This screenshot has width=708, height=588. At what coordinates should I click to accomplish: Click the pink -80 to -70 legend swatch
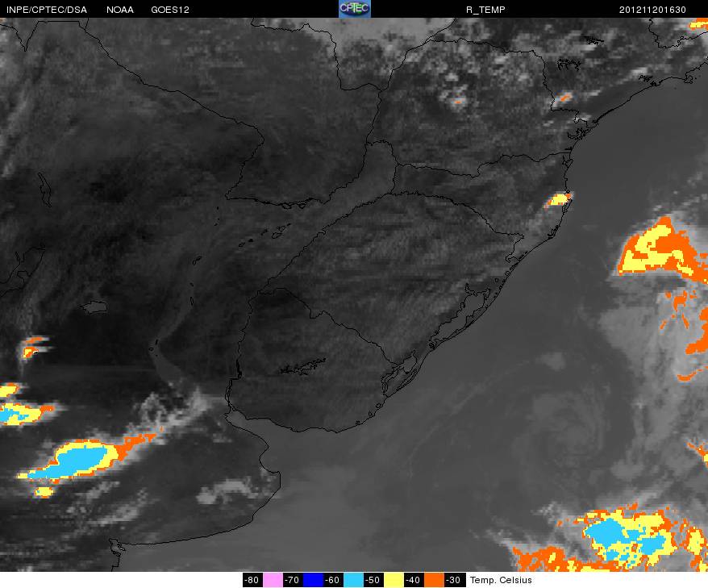(x=273, y=580)
